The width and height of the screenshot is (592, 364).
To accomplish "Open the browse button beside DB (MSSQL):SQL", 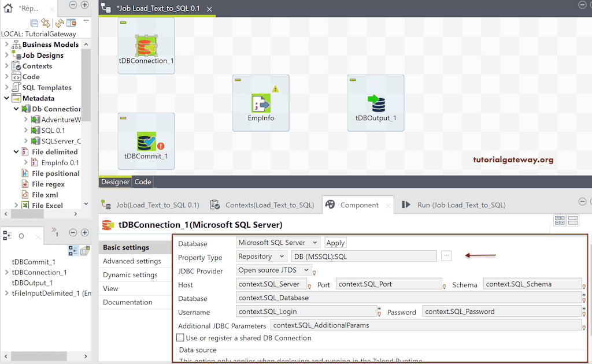I will [446, 256].
